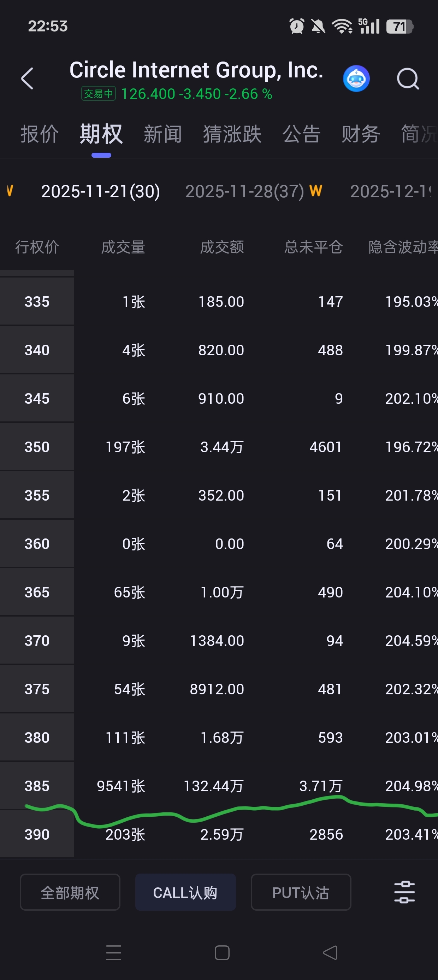The height and width of the screenshot is (980, 438).
Task: Open the Android recent apps menu icon
Action: (114, 953)
